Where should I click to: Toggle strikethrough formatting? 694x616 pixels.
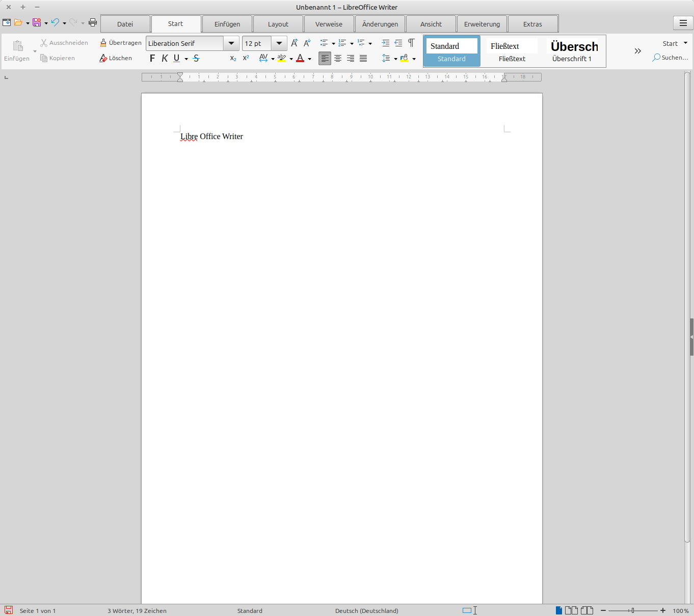[196, 59]
